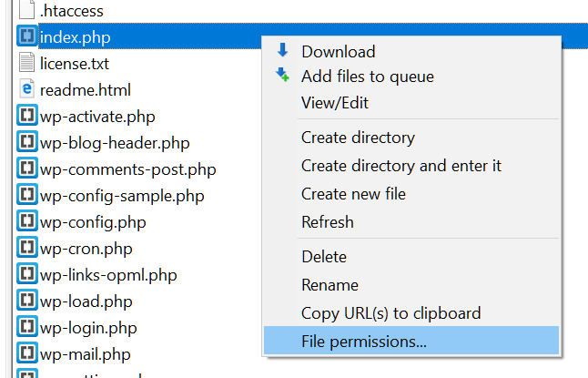Select Create directory and enter it
Screen dimensions: 588x378
click(x=401, y=166)
